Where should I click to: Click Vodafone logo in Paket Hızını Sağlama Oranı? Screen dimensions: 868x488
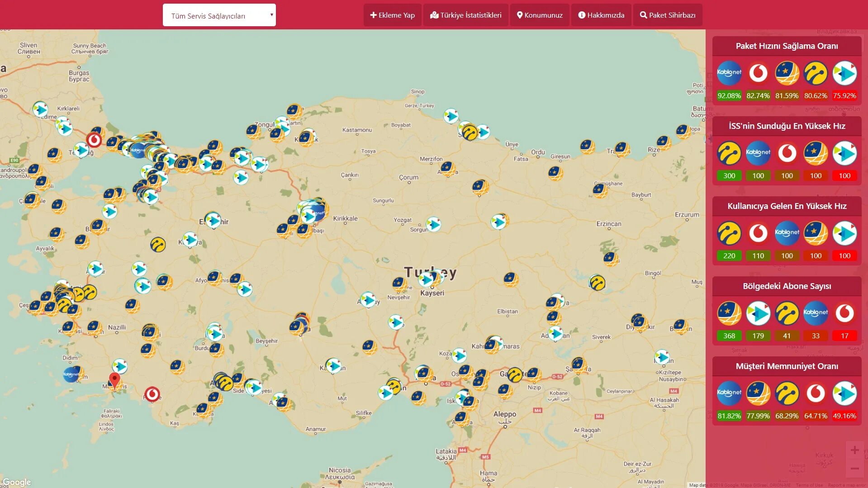tap(758, 73)
